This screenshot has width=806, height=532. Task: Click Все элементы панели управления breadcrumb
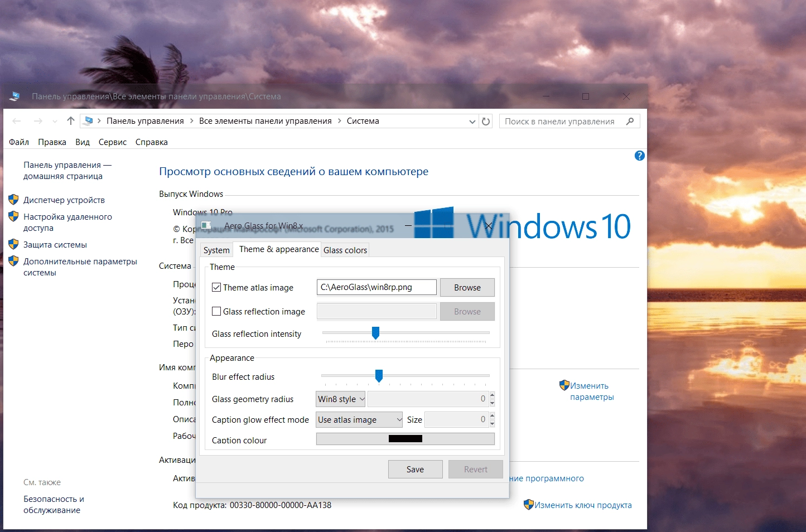266,121
